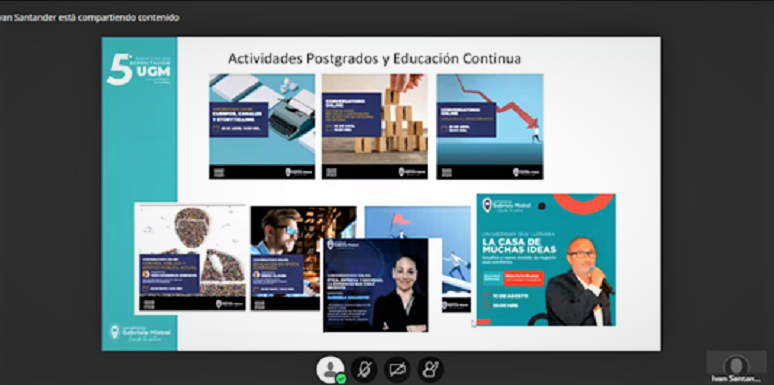The height and width of the screenshot is (385, 774).
Task: Click the Actividades Postgrados y Educación Continua title
Action: pos(374,59)
